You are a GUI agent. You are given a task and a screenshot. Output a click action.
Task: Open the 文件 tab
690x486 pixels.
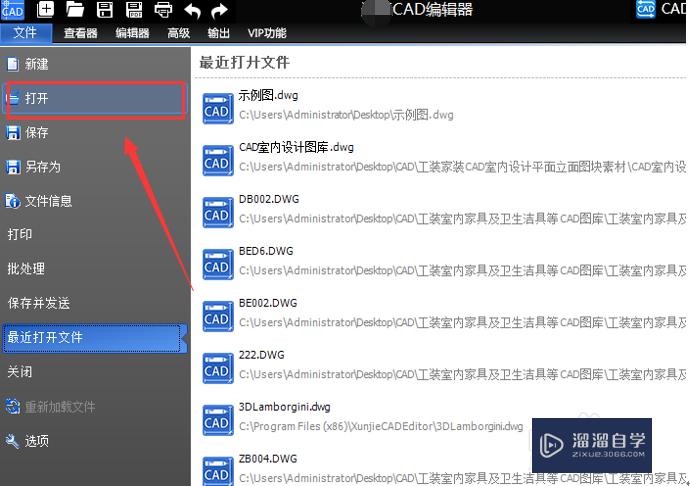[x=26, y=33]
